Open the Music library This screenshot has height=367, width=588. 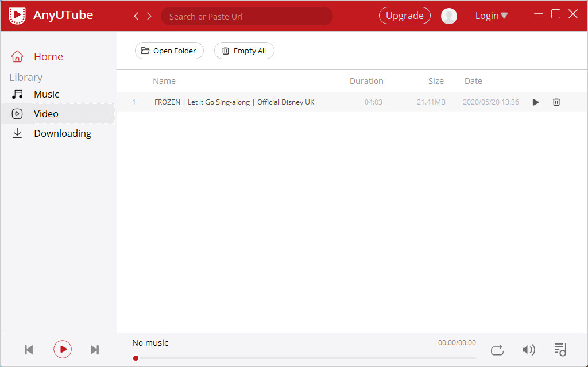(47, 94)
